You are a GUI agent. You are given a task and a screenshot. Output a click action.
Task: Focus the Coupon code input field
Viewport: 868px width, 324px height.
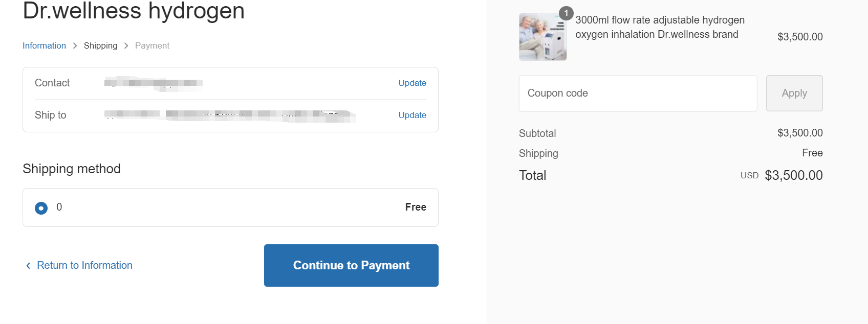[x=638, y=94]
